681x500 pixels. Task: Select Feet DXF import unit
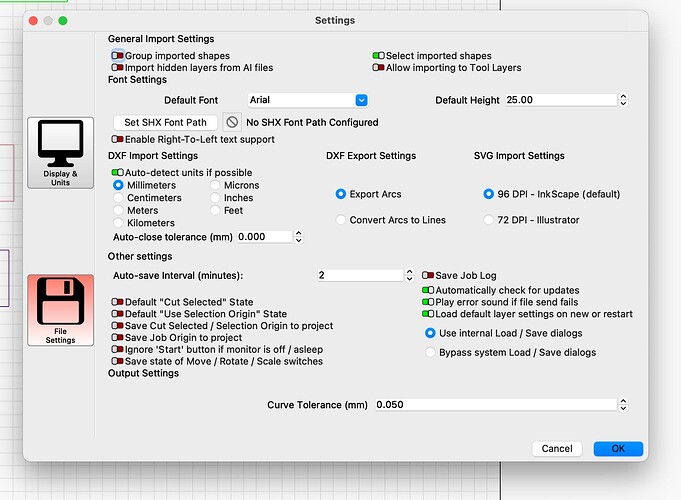[x=215, y=210]
